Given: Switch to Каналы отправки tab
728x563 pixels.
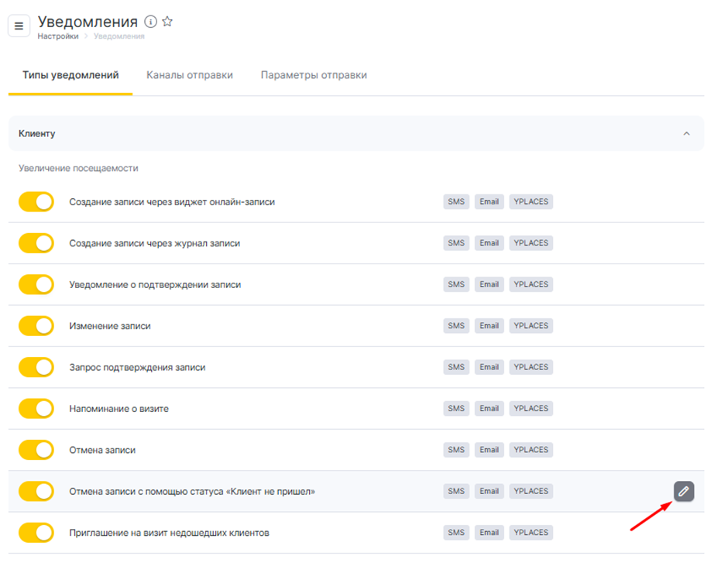Looking at the screenshot, I should pos(190,75).
